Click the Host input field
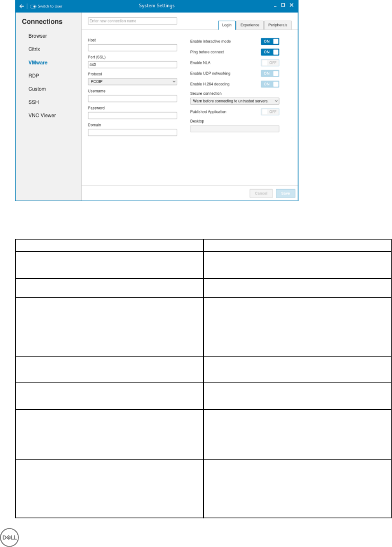The image size is (392, 547). click(132, 48)
